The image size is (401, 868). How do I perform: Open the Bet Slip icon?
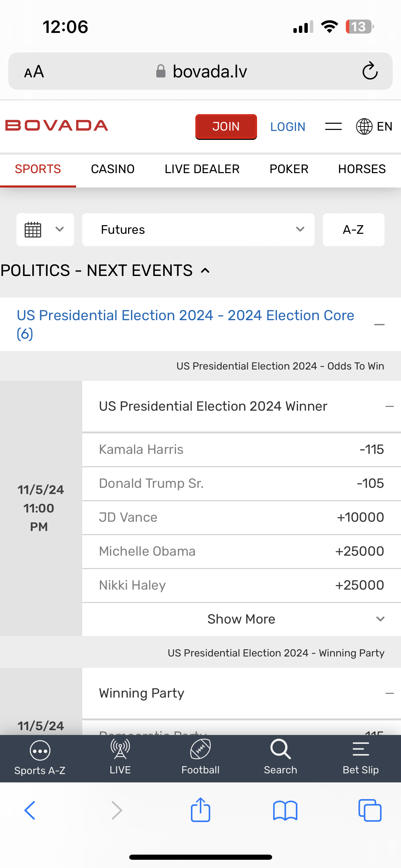pyautogui.click(x=361, y=749)
